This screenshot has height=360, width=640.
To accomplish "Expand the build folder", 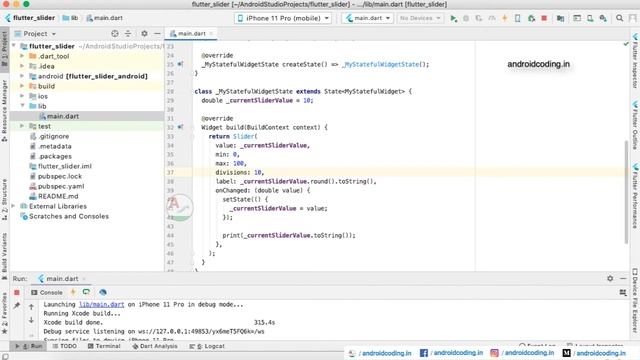I will [22, 86].
